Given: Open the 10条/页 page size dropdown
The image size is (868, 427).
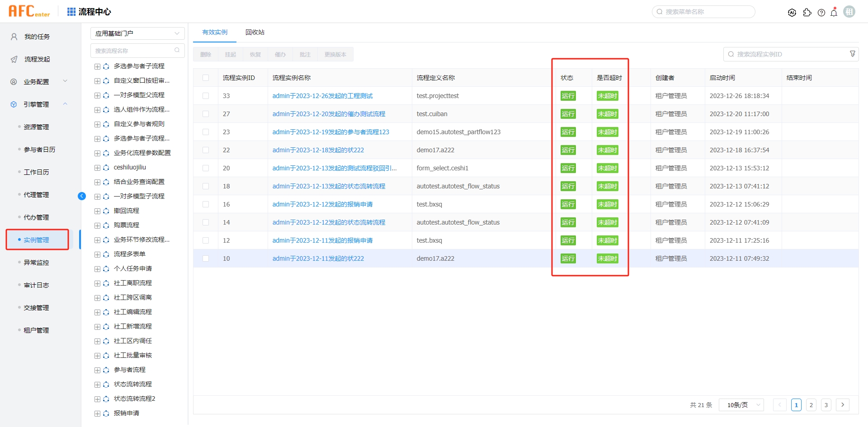Looking at the screenshot, I should pos(741,405).
